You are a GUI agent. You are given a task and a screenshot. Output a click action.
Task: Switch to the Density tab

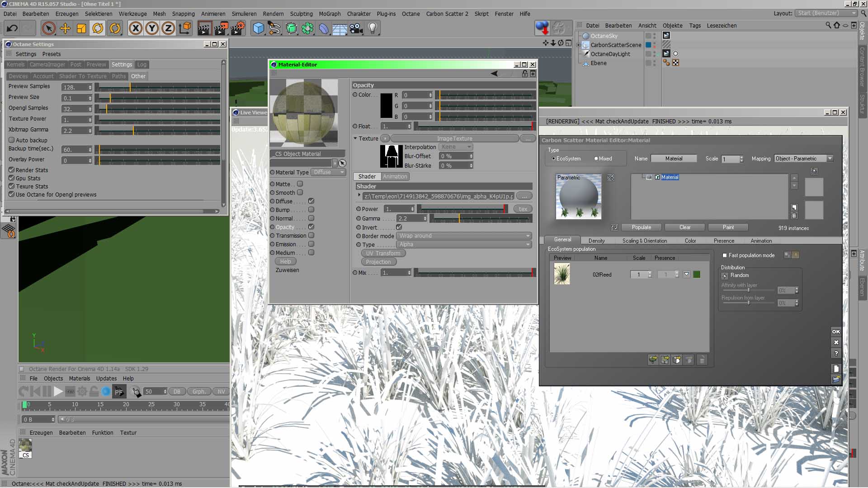[x=596, y=241]
